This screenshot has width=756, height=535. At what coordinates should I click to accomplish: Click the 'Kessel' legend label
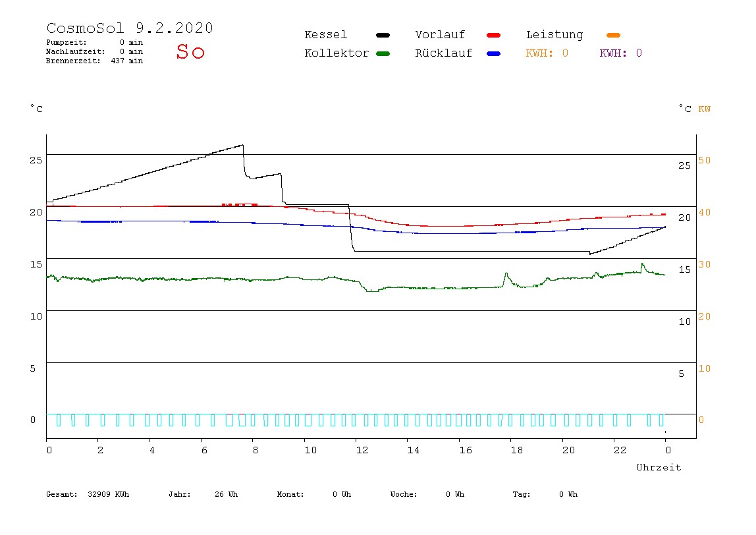click(325, 35)
